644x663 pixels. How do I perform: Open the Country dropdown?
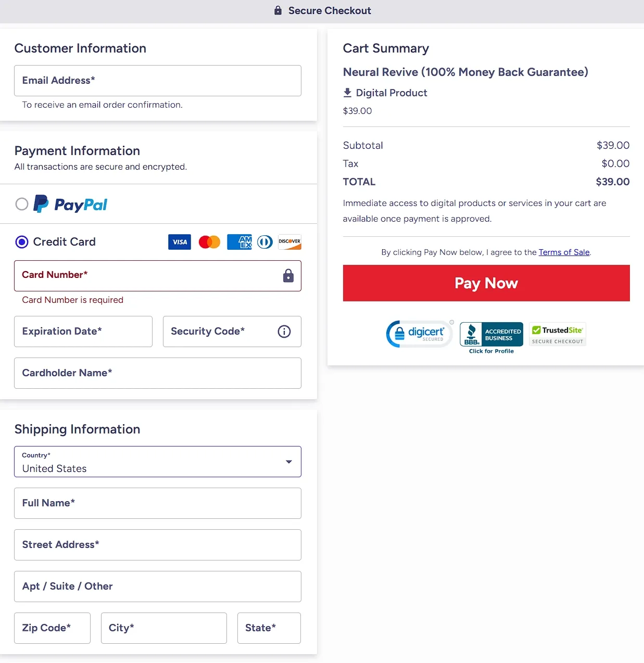click(158, 462)
